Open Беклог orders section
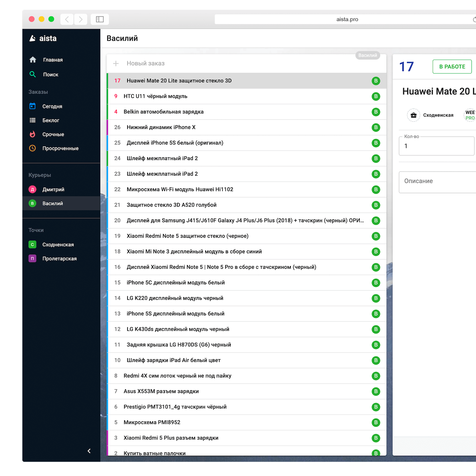The height and width of the screenshot is (476, 476). coord(61,120)
